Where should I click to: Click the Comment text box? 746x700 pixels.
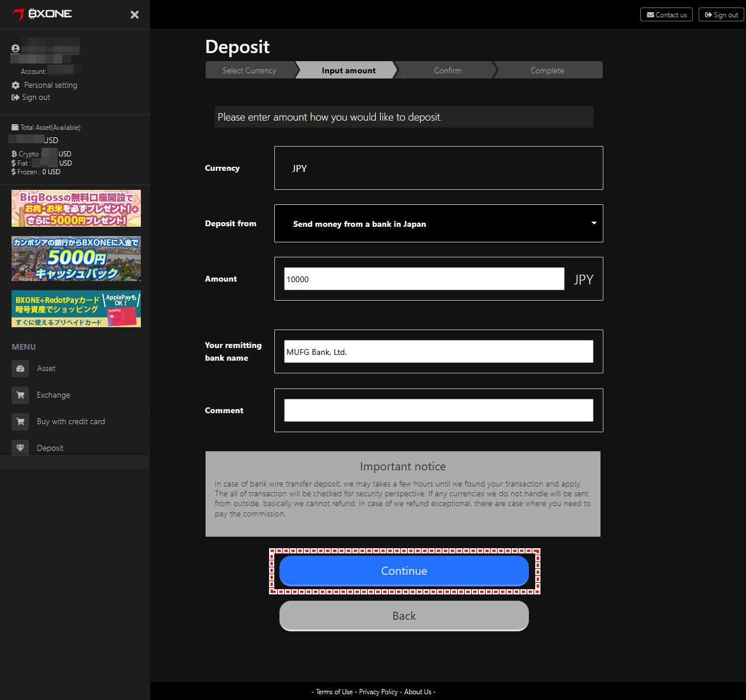click(x=439, y=410)
